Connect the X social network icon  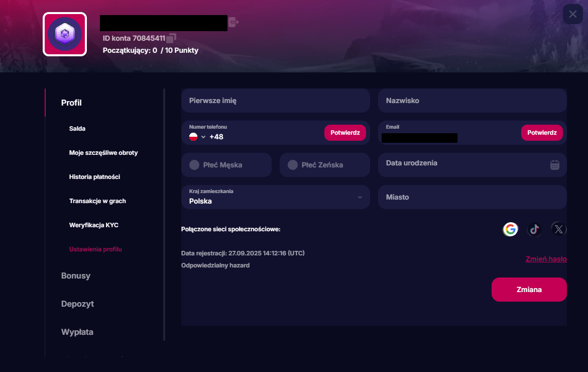[558, 229]
